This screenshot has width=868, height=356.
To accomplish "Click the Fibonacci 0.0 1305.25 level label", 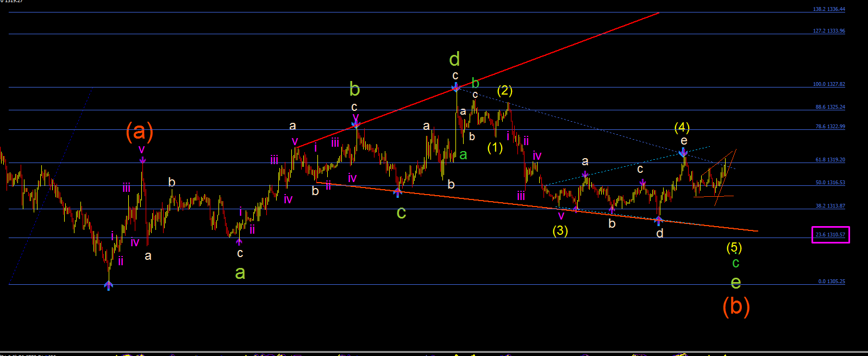I will pos(832,282).
